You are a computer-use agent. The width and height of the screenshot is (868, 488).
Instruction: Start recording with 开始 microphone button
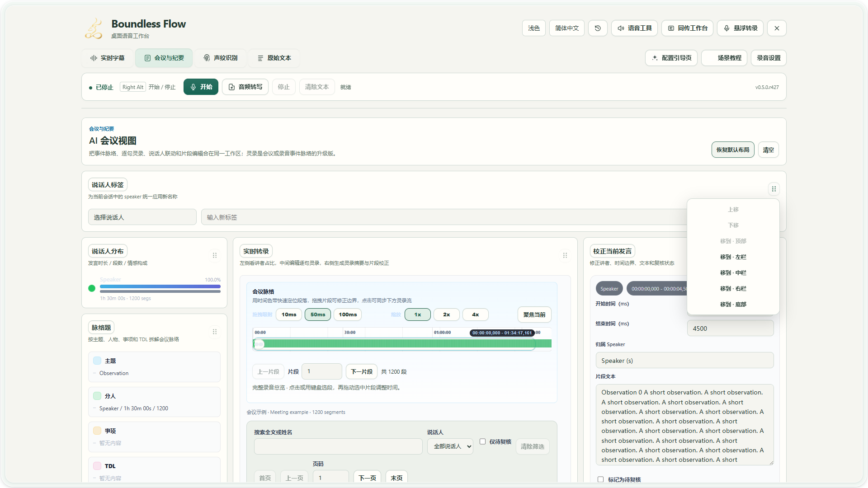201,87
